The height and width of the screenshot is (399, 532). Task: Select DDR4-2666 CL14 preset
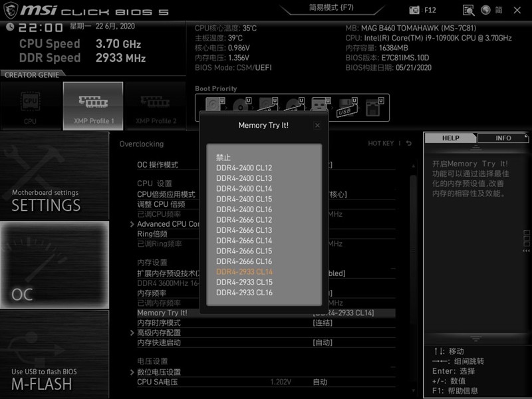tap(244, 241)
